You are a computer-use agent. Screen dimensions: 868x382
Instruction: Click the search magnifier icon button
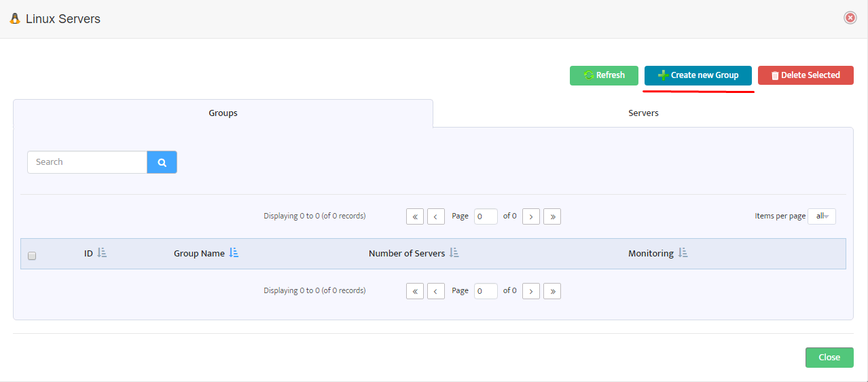tap(162, 162)
